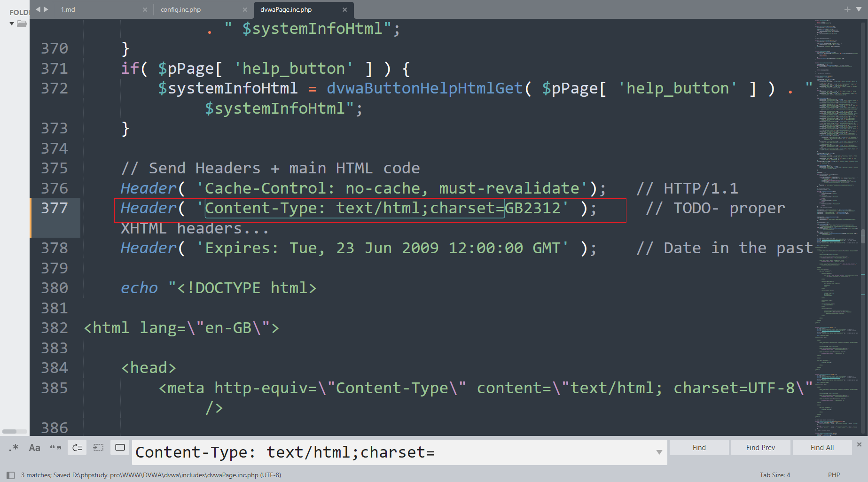This screenshot has width=868, height=482.
Task: Change Tab Size: 4 setting
Action: pos(774,475)
